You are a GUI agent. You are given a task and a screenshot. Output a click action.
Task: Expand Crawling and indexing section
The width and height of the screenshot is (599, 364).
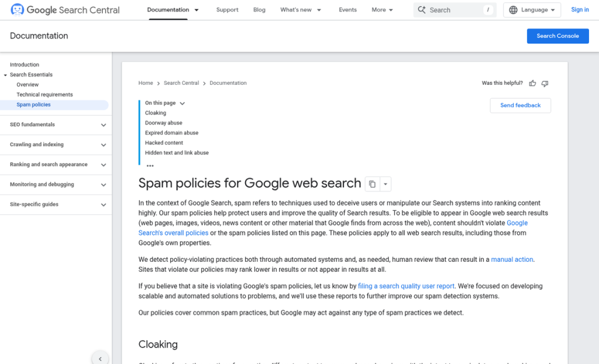pos(104,145)
